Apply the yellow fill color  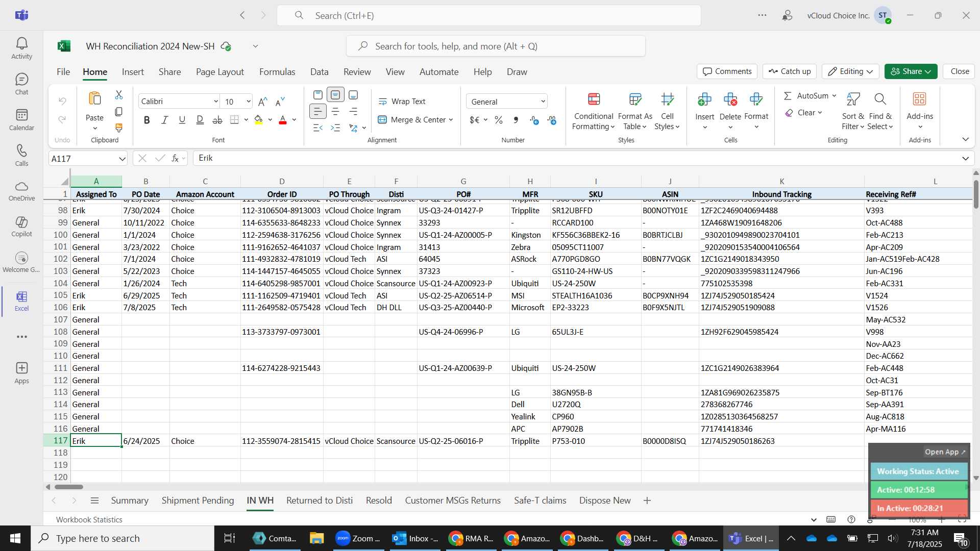[x=259, y=120]
